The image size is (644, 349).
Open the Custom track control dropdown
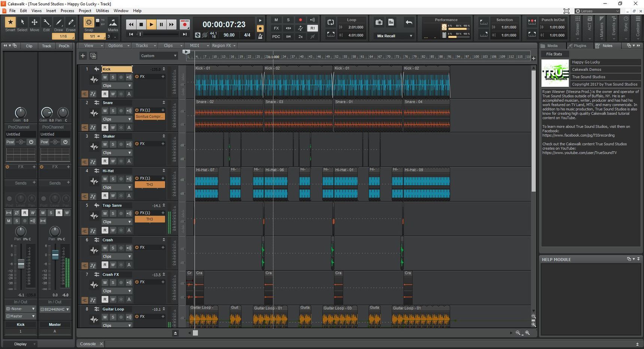(158, 56)
